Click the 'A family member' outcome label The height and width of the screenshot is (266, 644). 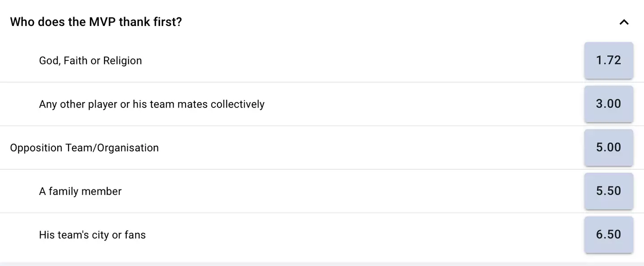pyautogui.click(x=80, y=191)
